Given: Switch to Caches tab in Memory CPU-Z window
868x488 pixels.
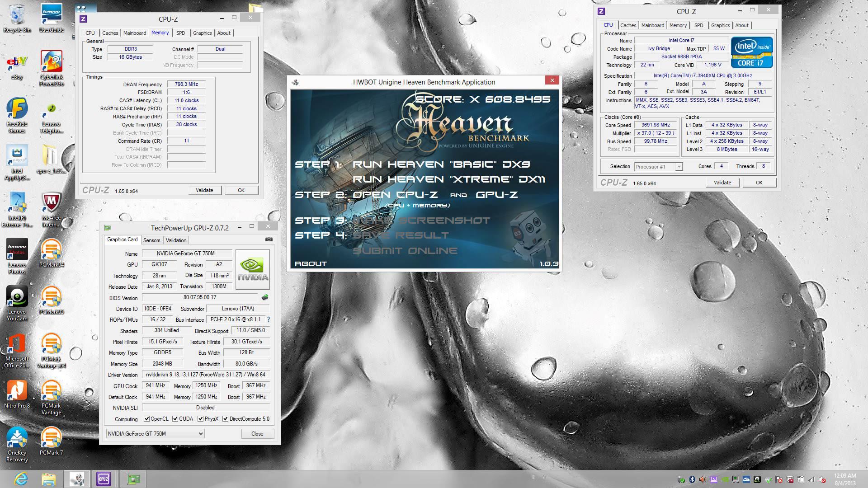Looking at the screenshot, I should pyautogui.click(x=110, y=33).
